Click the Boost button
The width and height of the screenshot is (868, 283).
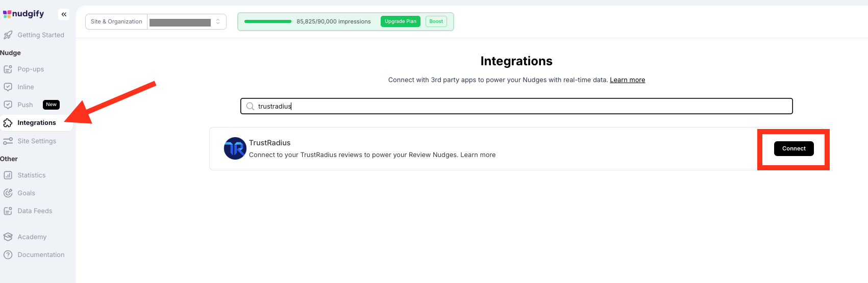coord(436,21)
